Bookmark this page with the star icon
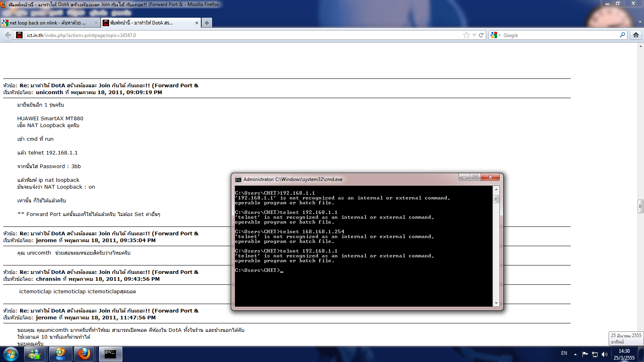Viewport: 644px width, 362px height. [x=466, y=35]
